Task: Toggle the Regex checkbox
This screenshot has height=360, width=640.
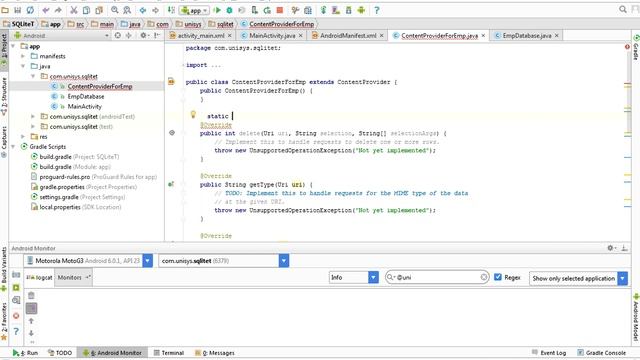Action: pos(498,277)
